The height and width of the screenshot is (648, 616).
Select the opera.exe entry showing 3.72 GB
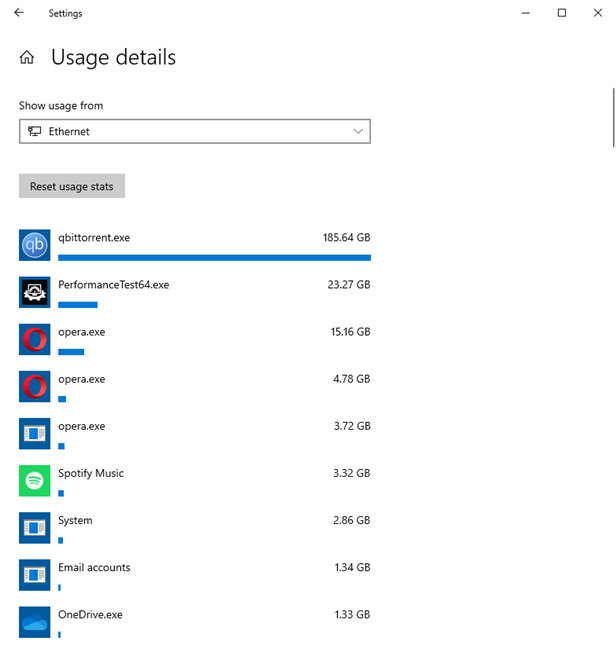point(195,434)
